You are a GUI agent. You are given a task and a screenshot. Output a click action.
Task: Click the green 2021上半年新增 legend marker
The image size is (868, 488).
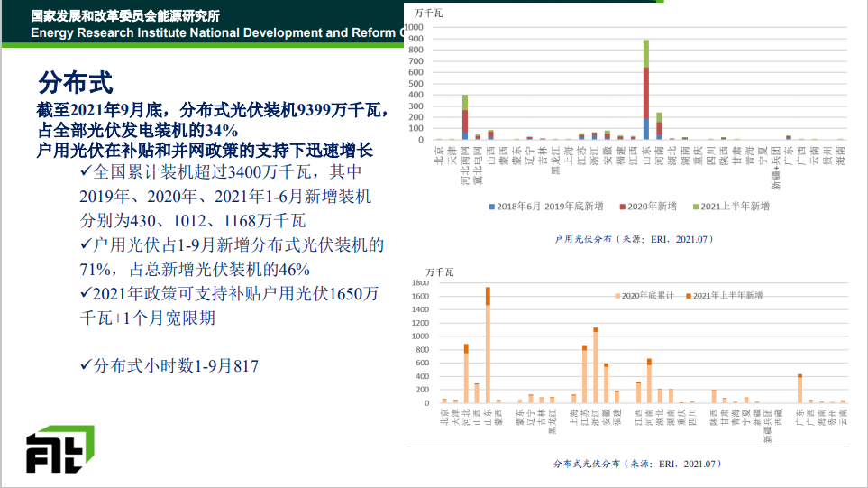pos(695,207)
